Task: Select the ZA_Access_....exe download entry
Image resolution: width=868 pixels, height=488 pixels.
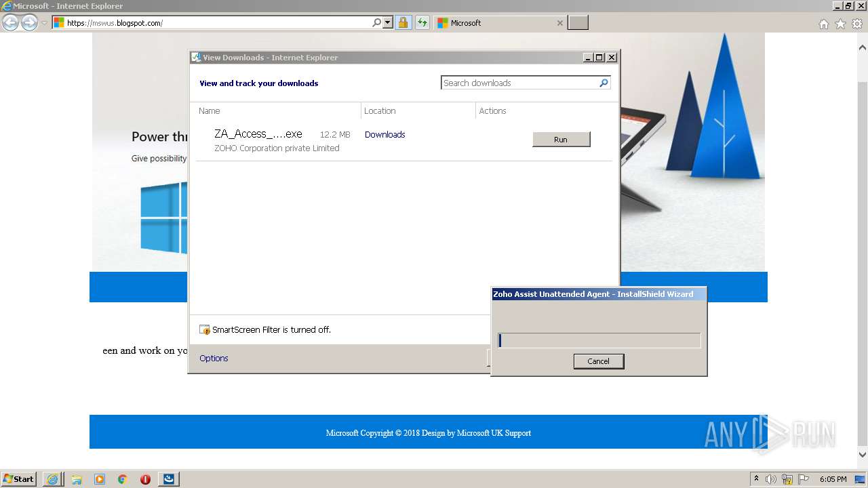Action: [x=404, y=140]
